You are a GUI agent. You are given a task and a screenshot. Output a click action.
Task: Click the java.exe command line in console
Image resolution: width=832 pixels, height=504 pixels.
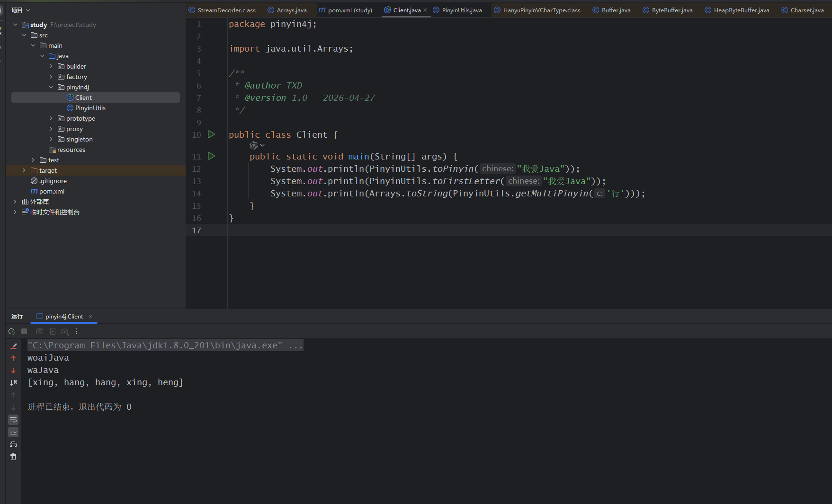(165, 345)
